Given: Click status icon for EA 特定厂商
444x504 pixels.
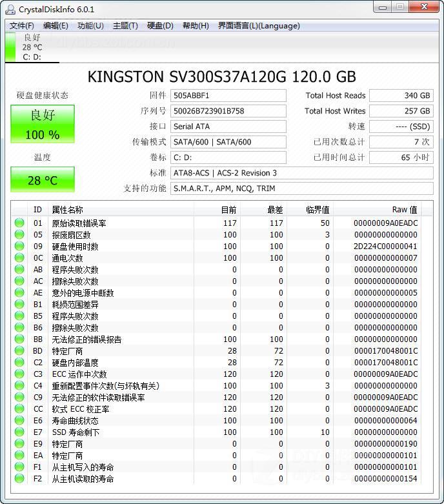Looking at the screenshot, I should [19, 455].
